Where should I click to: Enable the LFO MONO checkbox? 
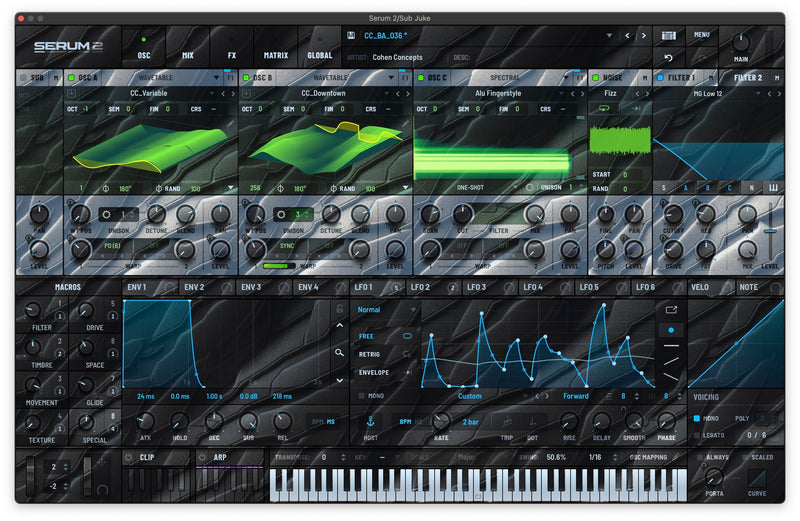click(361, 396)
